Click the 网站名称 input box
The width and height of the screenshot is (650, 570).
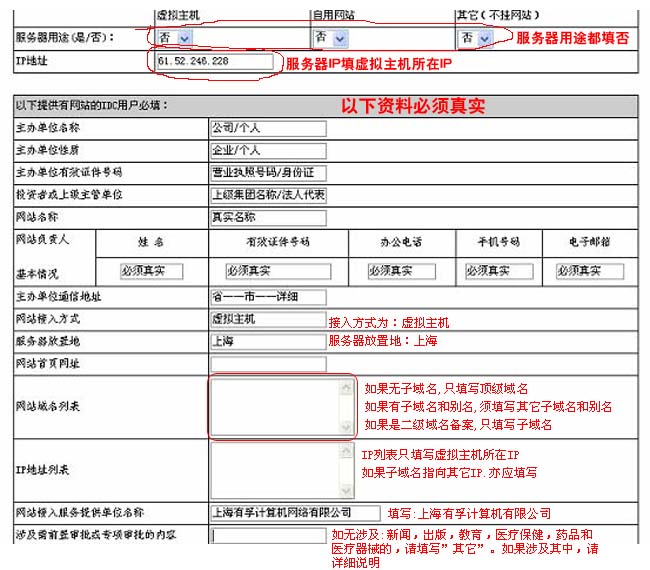click(x=267, y=216)
